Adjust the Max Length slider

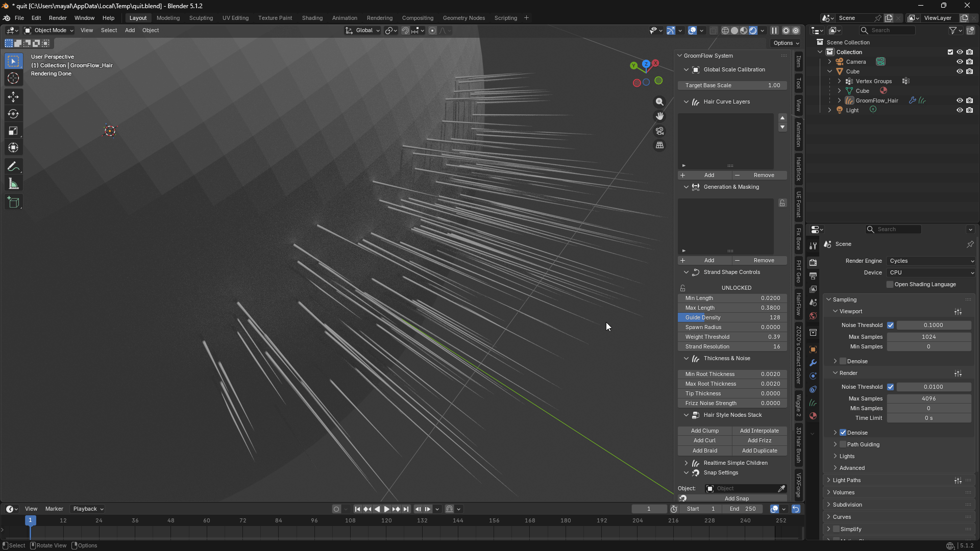tap(732, 308)
